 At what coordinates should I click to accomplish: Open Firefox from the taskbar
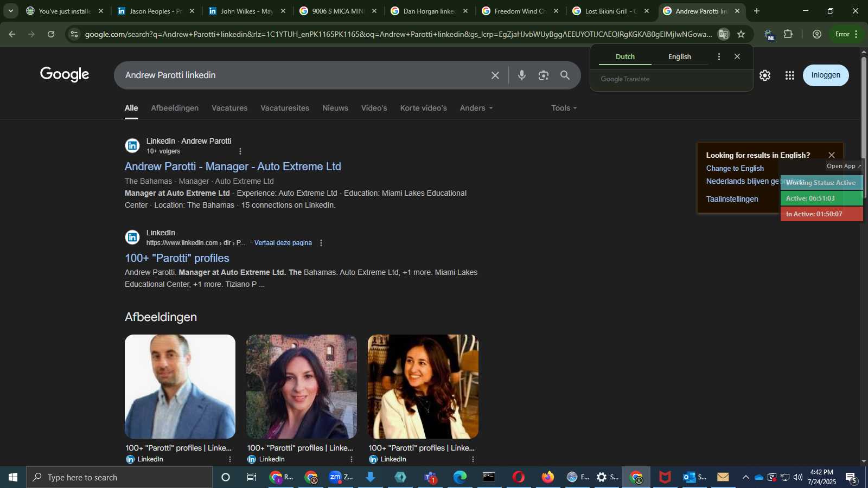547,478
